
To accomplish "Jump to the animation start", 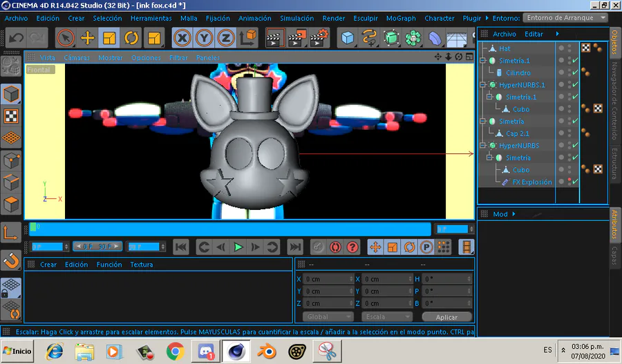I will tap(181, 247).
